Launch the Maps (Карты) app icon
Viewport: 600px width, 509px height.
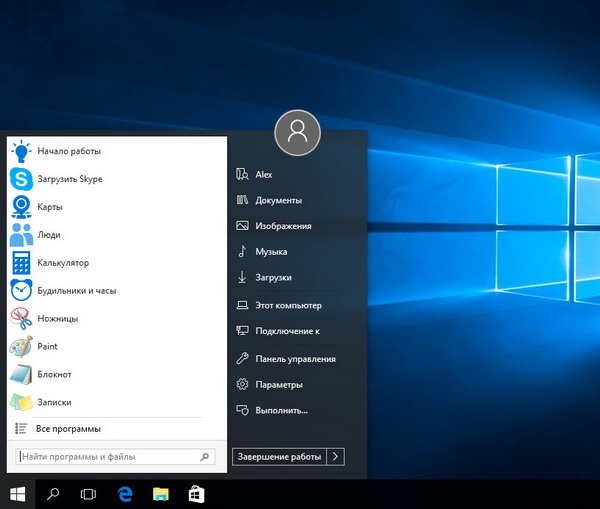21,207
